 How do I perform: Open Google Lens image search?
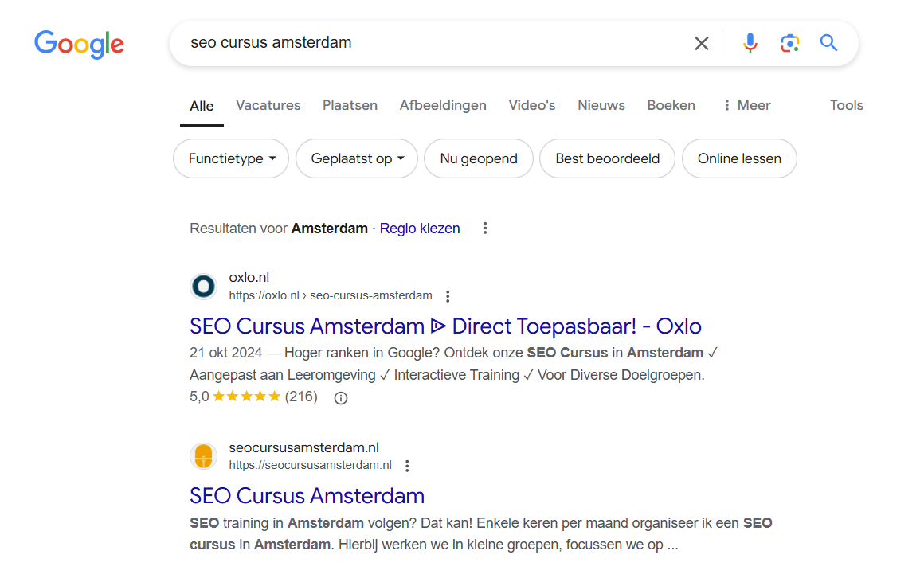(789, 43)
